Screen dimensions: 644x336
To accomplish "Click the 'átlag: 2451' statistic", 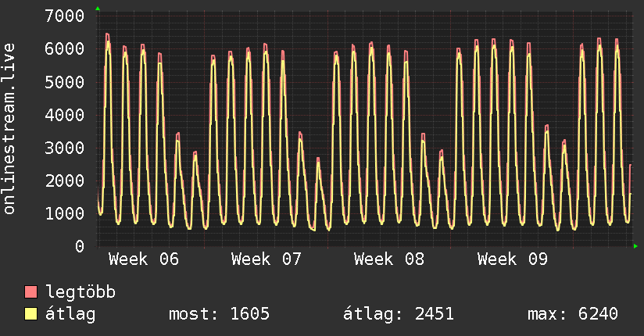I will click(399, 315).
